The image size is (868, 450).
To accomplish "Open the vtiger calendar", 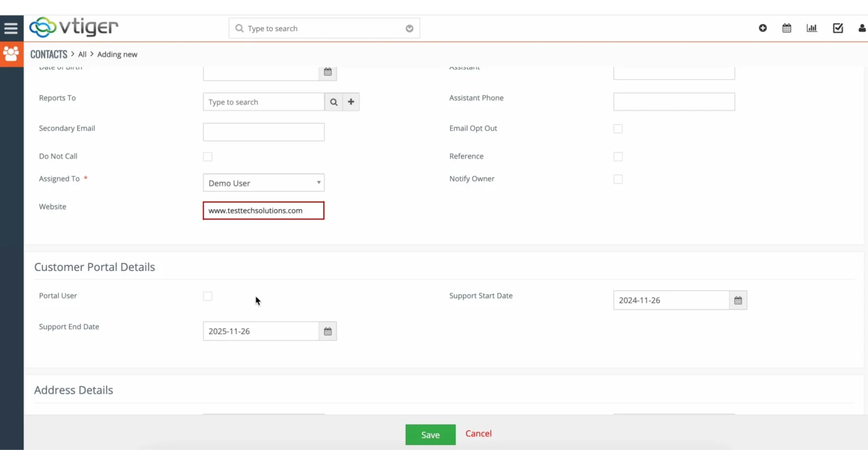I will [x=787, y=28].
